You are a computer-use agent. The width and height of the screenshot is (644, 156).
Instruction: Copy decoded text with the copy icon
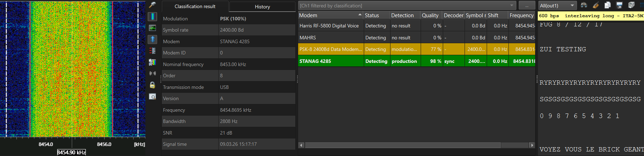click(x=607, y=5)
